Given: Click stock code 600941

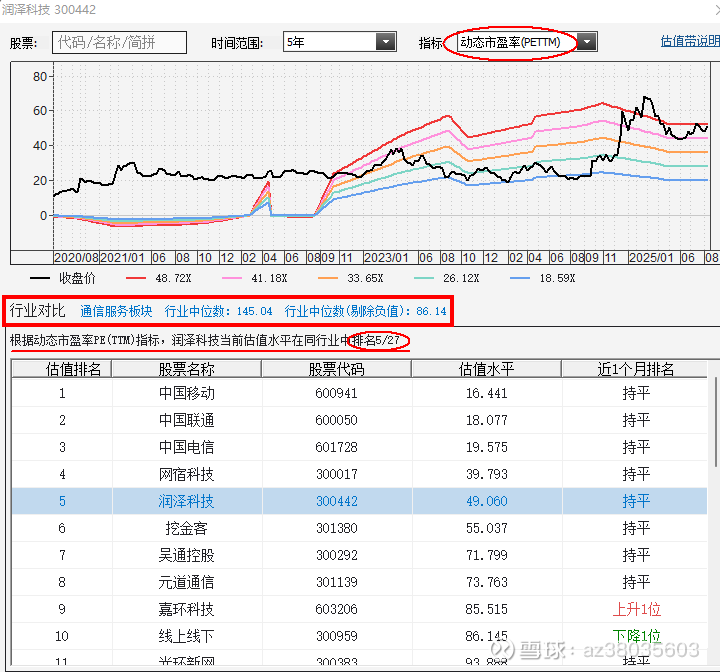Looking at the screenshot, I should tap(336, 393).
